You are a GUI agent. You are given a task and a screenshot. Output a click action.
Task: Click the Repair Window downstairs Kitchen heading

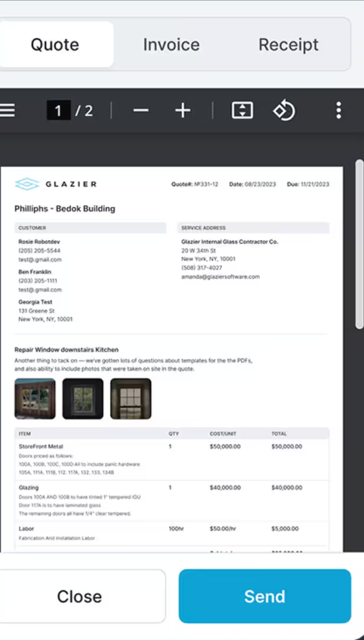(66, 350)
